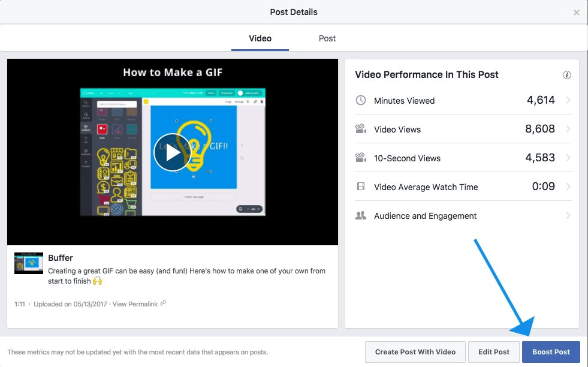Screen dimensions: 588x367
Task: Open the Audience and Engagement section
Action: (568, 215)
